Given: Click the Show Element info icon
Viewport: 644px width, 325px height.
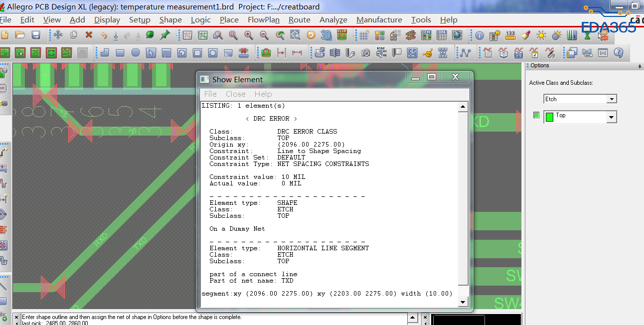Looking at the screenshot, I should pos(480,35).
